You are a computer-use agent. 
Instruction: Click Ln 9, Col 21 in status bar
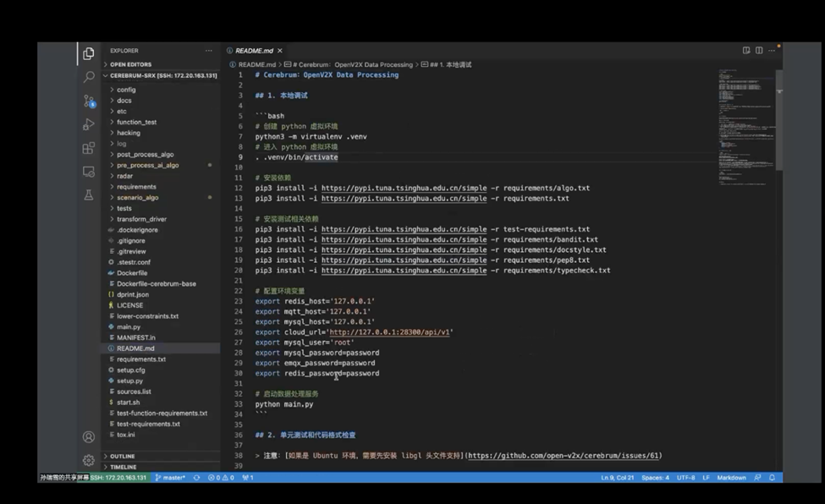pyautogui.click(x=617, y=478)
